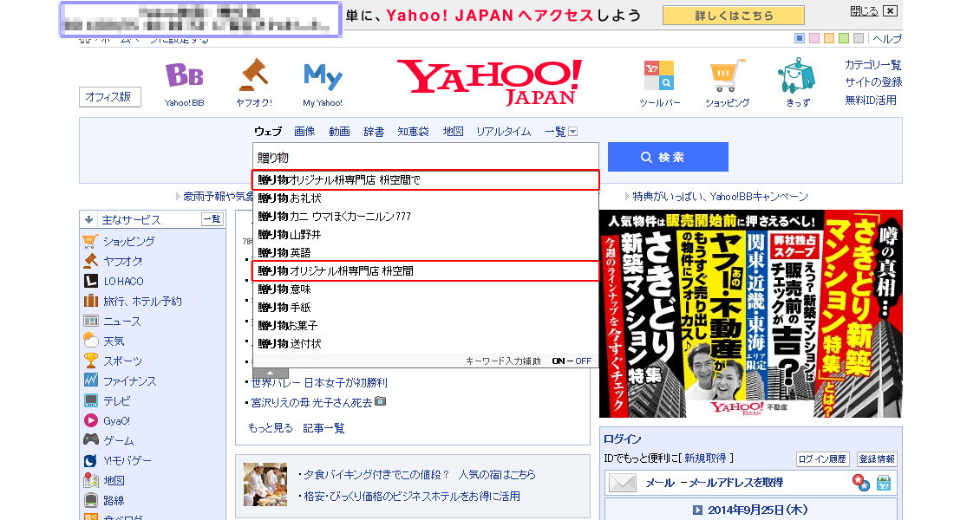Open the ログイン履歴 button
The width and height of the screenshot is (980, 520).
(x=822, y=458)
